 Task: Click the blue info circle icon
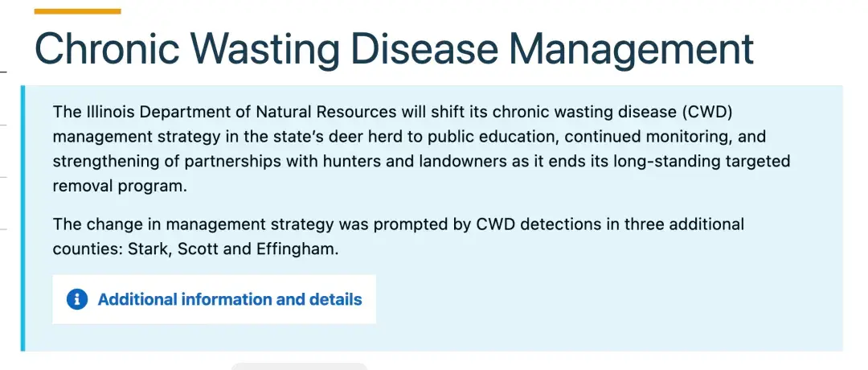[77, 300]
